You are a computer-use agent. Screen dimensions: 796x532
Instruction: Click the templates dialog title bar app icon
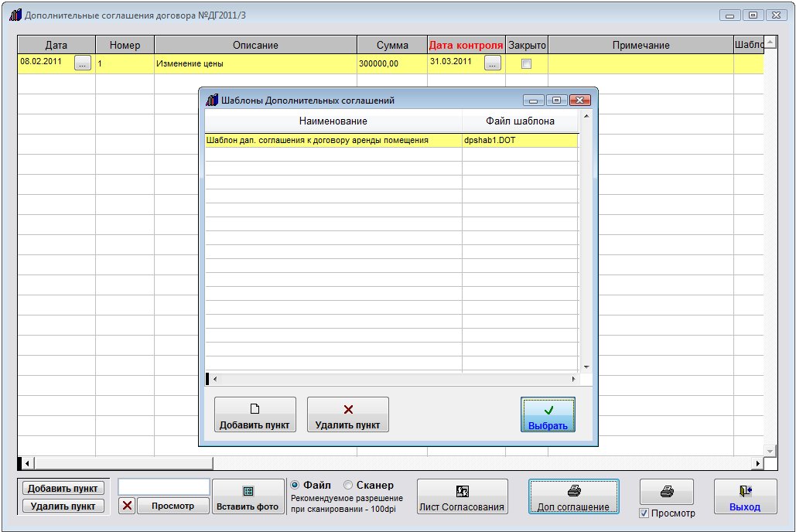(x=212, y=100)
